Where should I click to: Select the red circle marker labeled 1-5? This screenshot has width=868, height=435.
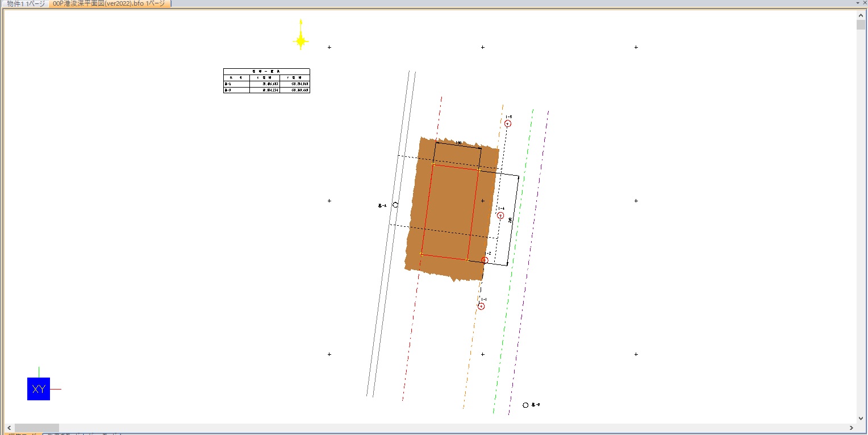[x=508, y=123]
